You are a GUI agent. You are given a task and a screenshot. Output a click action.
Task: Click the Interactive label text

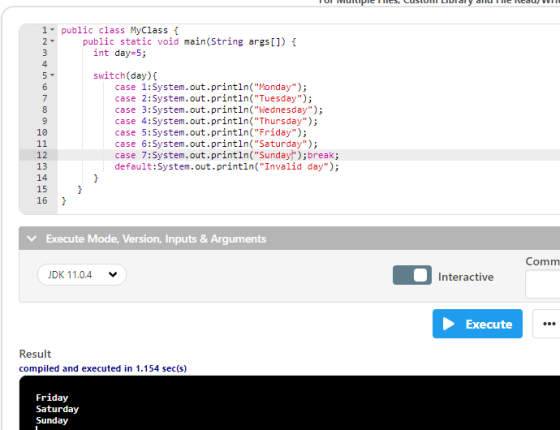point(466,277)
